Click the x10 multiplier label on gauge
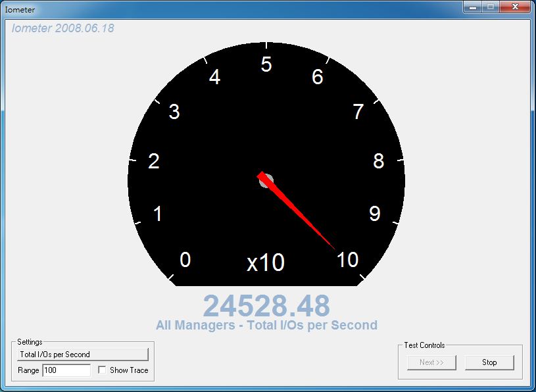 (x=266, y=263)
